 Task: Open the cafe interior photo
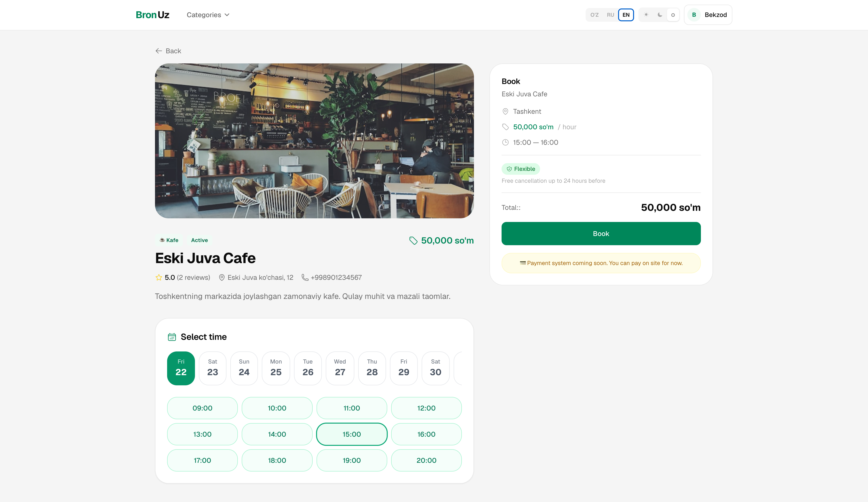tap(314, 140)
